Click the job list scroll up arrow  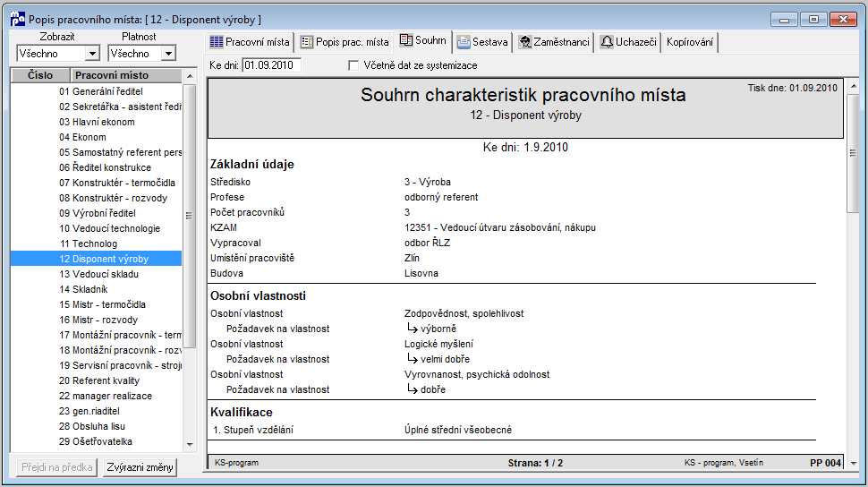(x=190, y=76)
